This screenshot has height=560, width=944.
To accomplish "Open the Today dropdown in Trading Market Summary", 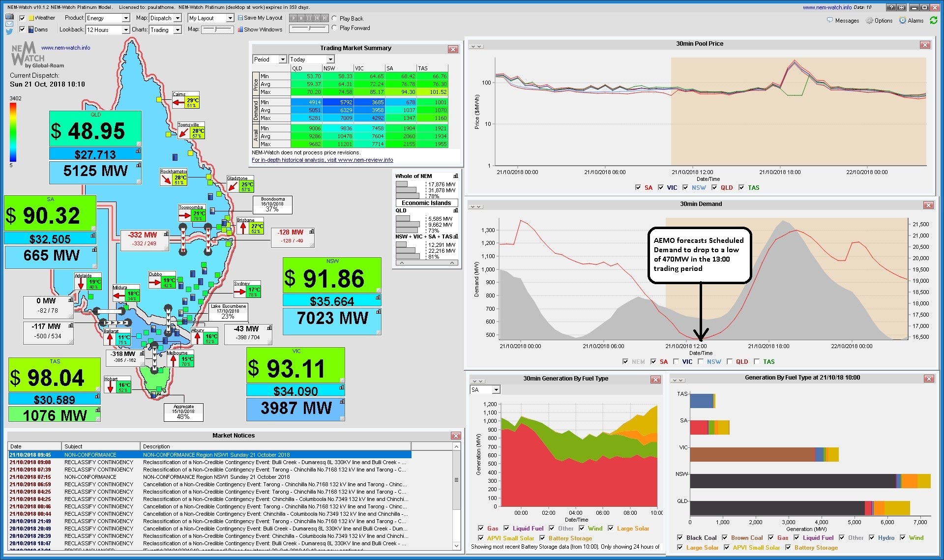I will pyautogui.click(x=312, y=59).
